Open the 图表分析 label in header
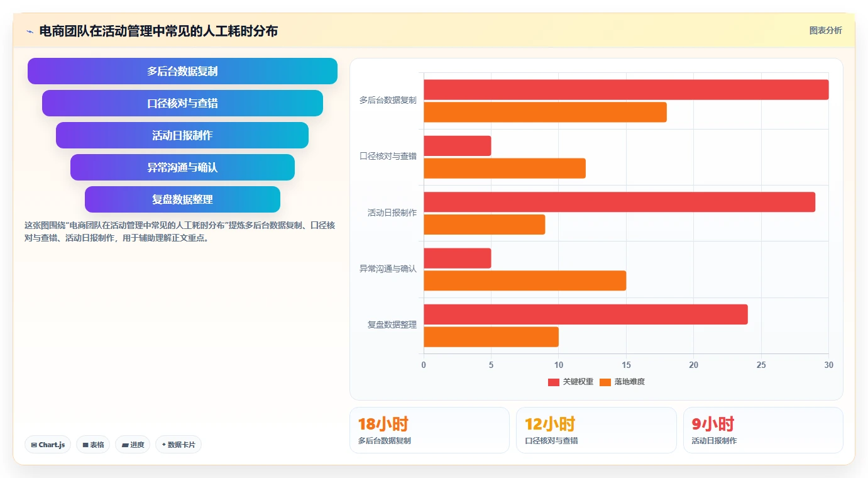The height and width of the screenshot is (478, 868). point(825,30)
